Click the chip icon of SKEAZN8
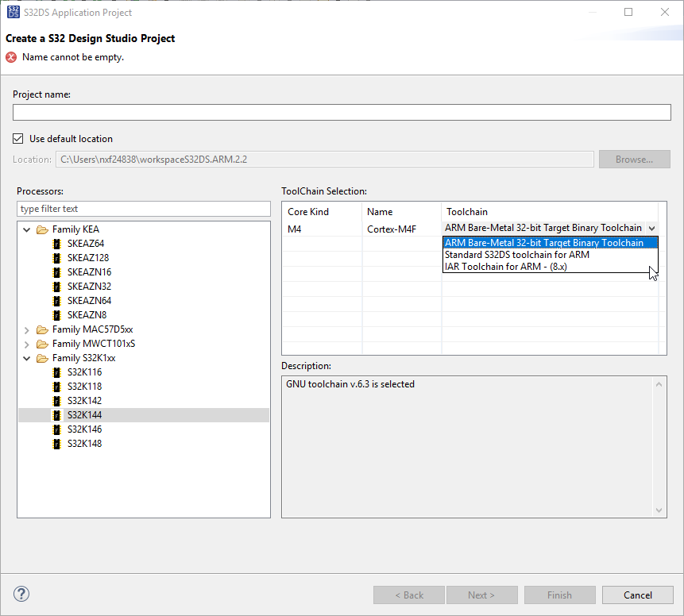This screenshot has height=616, width=684. tap(56, 315)
